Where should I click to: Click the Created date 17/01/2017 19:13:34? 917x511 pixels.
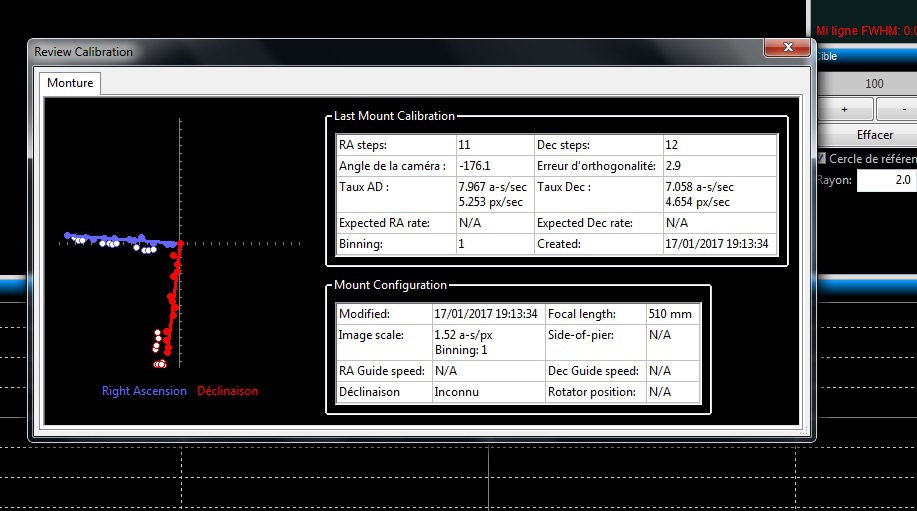pyautogui.click(x=717, y=244)
